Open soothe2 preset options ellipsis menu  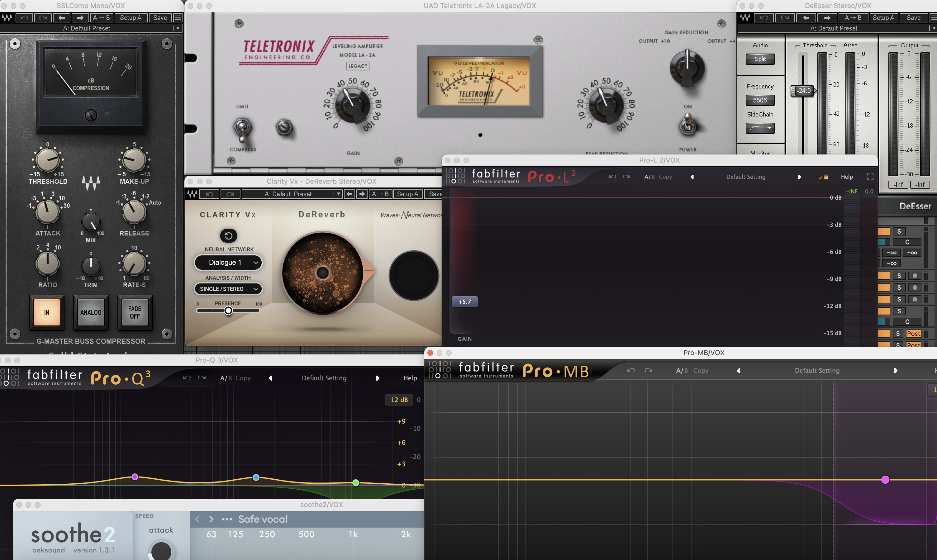(x=227, y=519)
